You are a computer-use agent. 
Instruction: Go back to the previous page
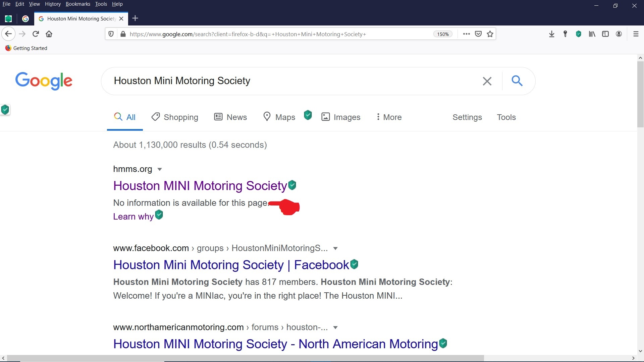[x=8, y=34]
